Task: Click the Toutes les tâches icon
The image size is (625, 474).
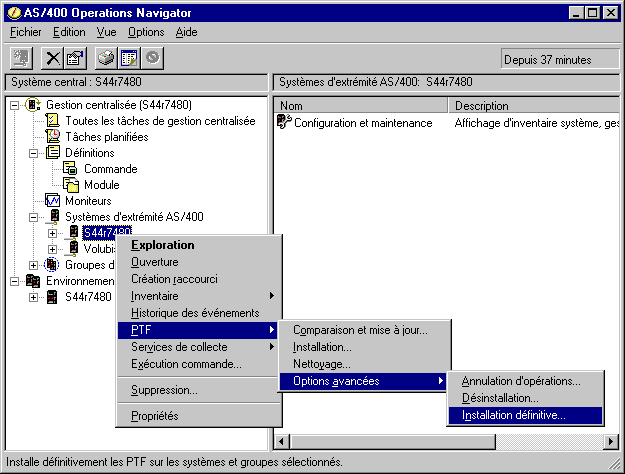Action: pyautogui.click(x=52, y=120)
